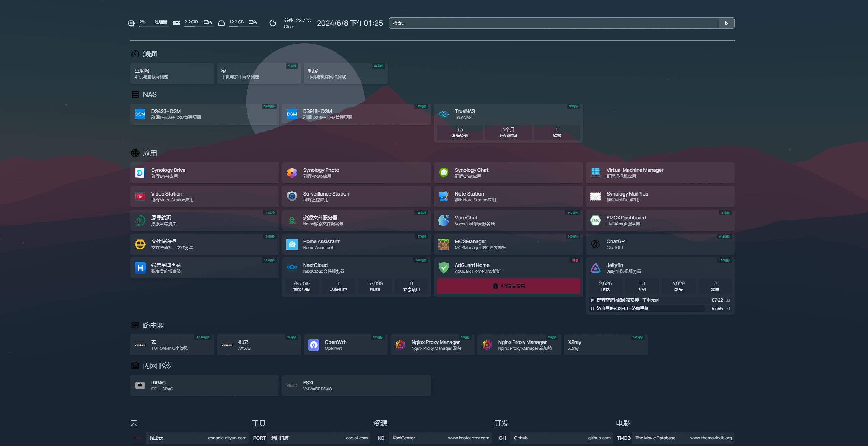Open the 互联网 speed test card

click(x=172, y=73)
